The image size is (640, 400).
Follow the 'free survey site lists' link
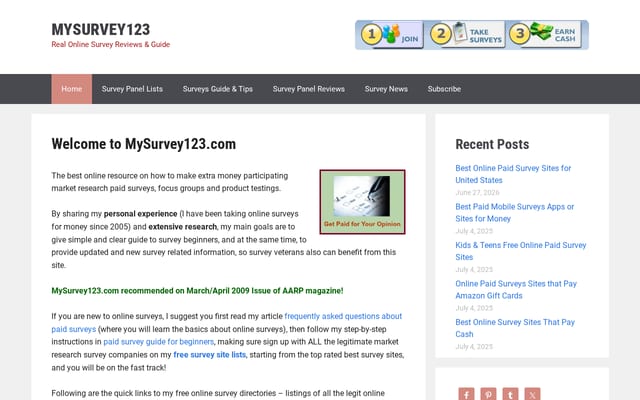[209, 355]
